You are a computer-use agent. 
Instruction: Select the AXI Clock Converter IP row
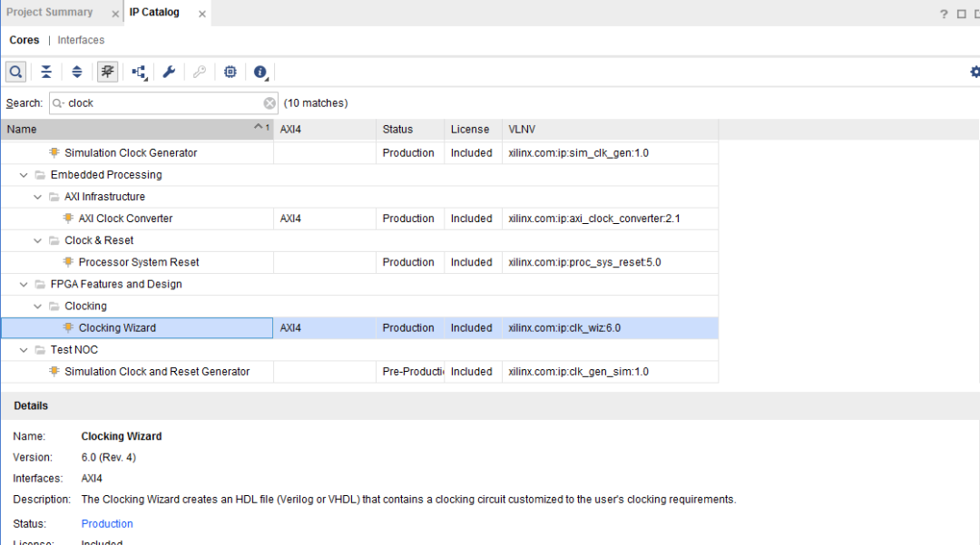click(x=125, y=219)
